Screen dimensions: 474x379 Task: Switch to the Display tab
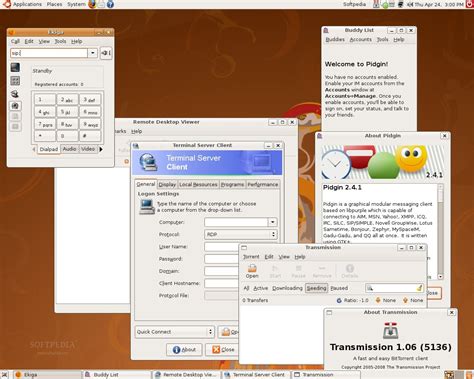[167, 184]
